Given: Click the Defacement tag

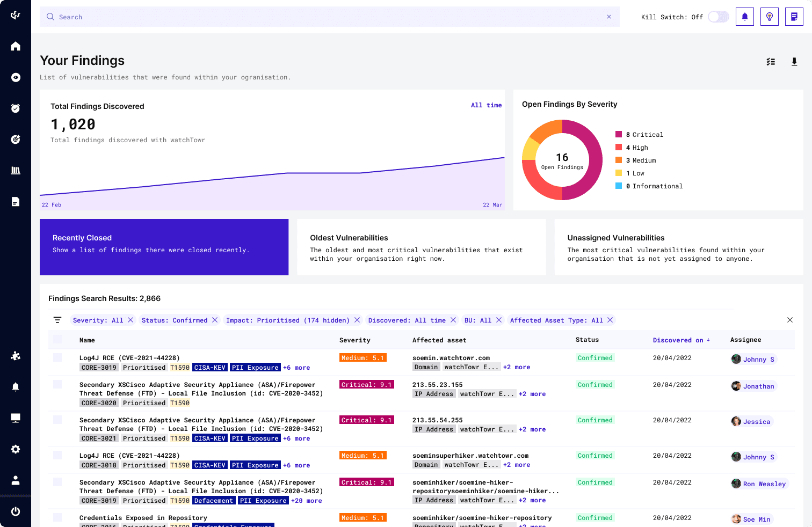Looking at the screenshot, I should (214, 501).
